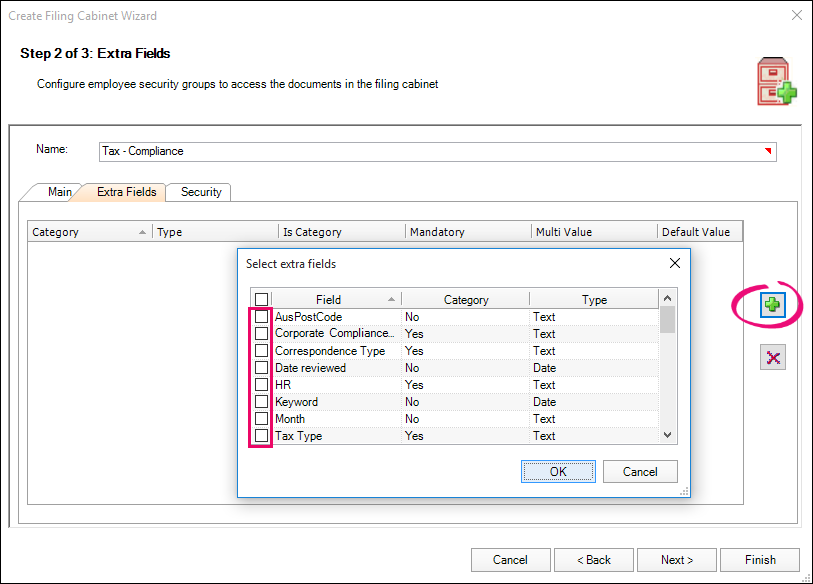Sort the list by Field column header
Image resolution: width=813 pixels, height=584 pixels.
click(328, 299)
